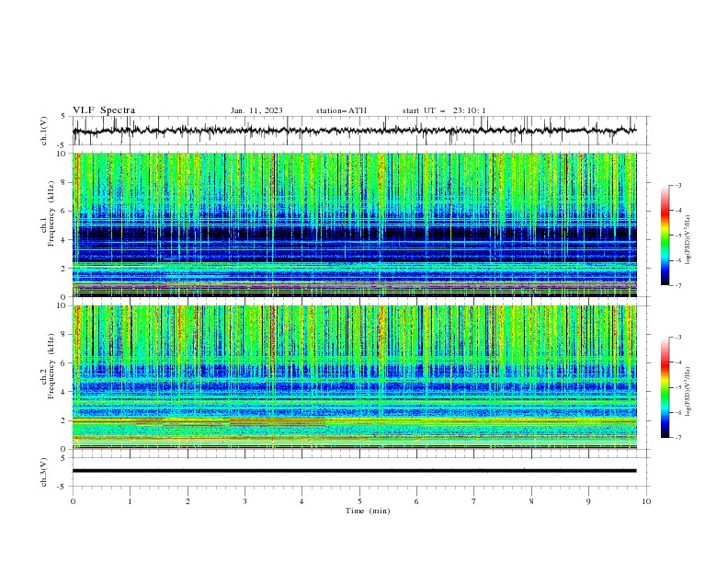The image size is (728, 563).
Task: Click the ch.1 "Frequency (kHz)" axis label
Action: pos(51,213)
